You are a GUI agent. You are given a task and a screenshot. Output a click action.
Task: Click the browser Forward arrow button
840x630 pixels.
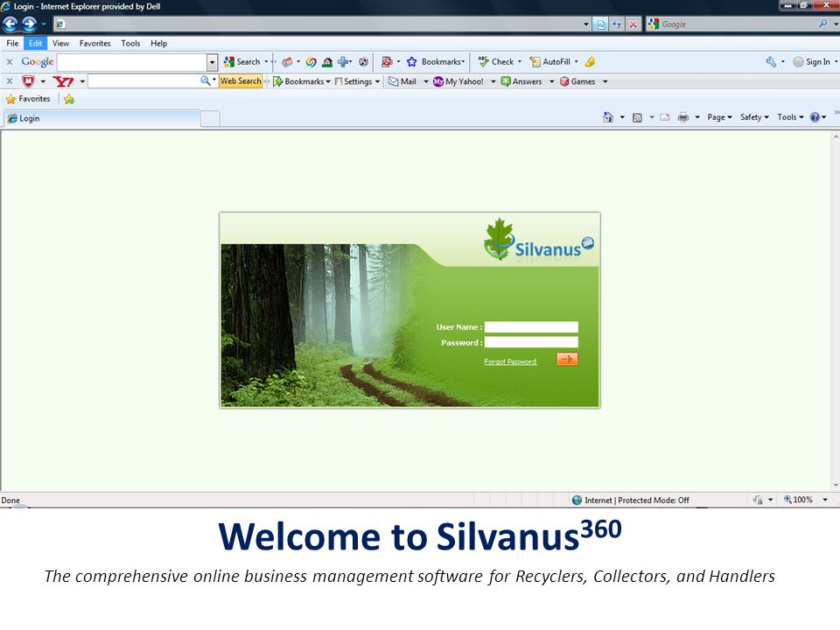(x=29, y=24)
